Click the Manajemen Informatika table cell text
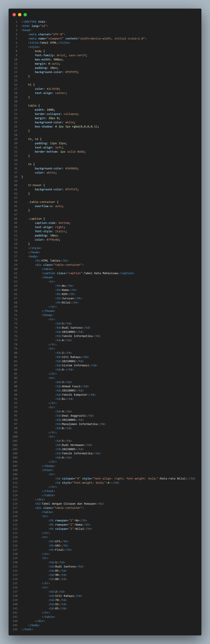This screenshot has height=644, width=210. (x=80, y=424)
